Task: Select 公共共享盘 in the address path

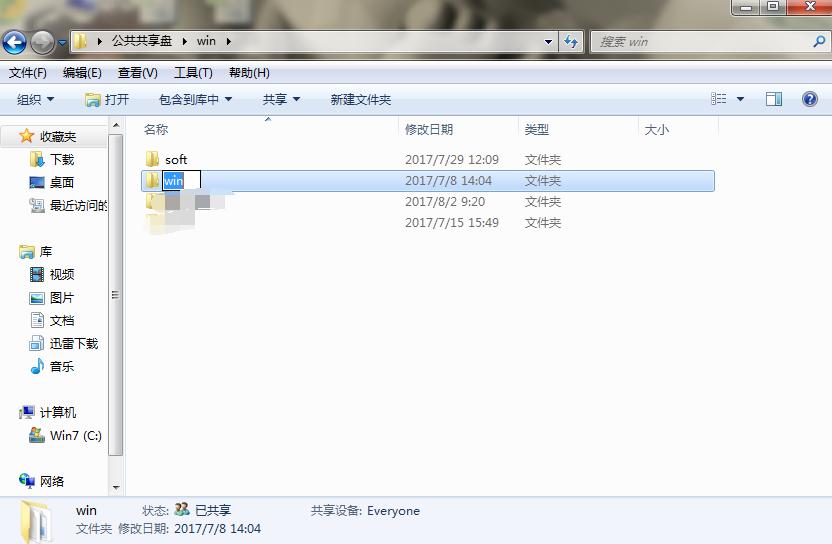Action: tap(142, 41)
